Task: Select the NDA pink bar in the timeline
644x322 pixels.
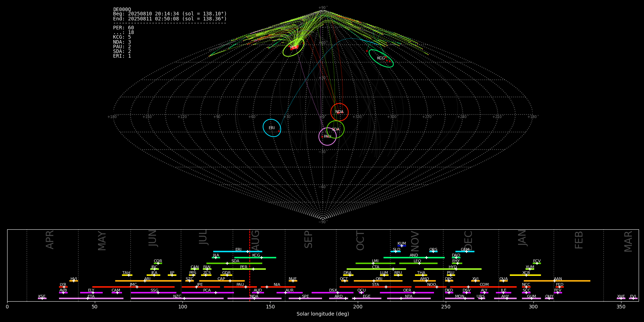Action: (x=254, y=298)
